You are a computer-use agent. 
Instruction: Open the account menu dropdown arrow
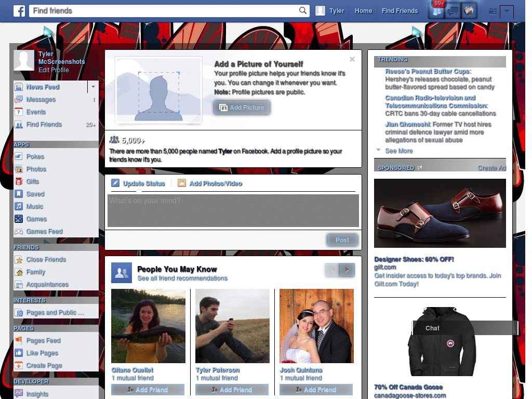click(x=507, y=11)
